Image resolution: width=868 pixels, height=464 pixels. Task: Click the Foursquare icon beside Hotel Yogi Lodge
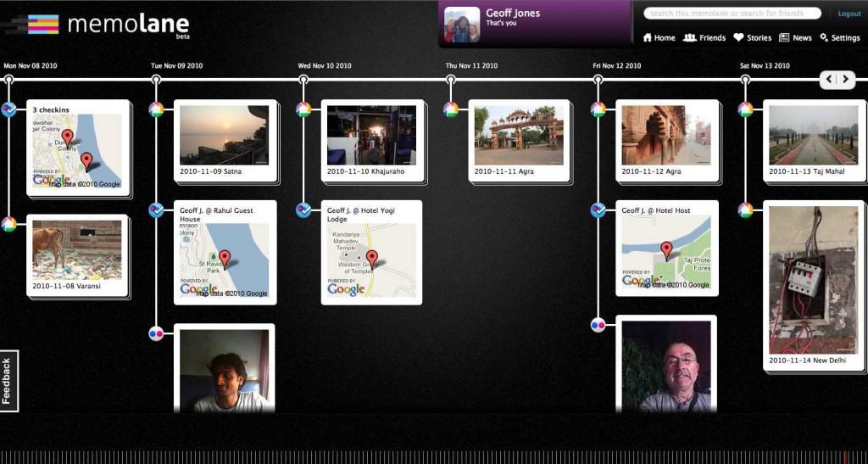[303, 210]
